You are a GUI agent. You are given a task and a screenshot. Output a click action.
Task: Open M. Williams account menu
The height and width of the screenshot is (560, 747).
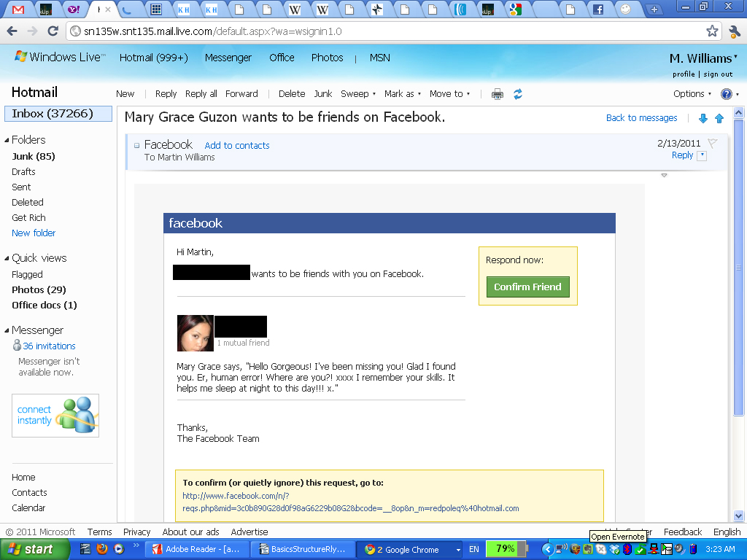(703, 58)
